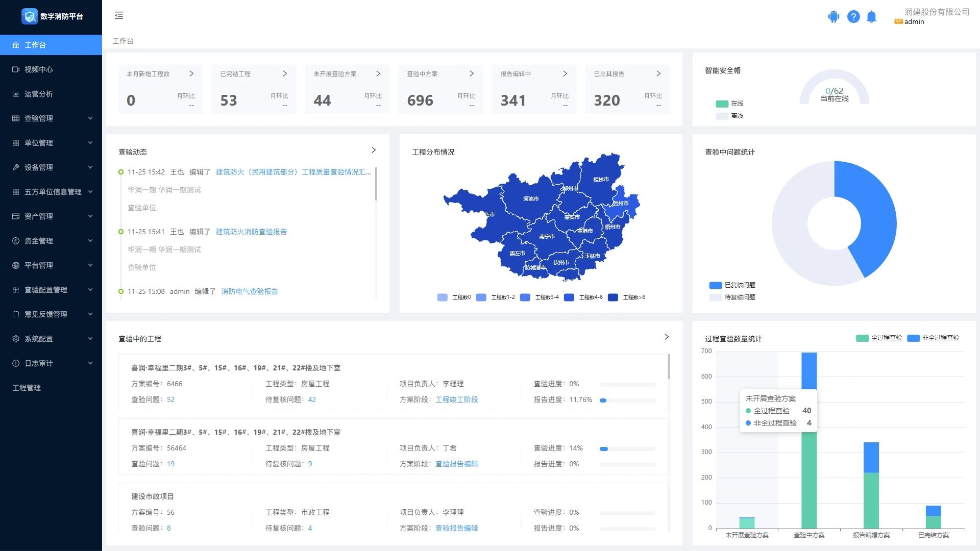This screenshot has height=551, width=980.
Task: Click the 数字消防平台 shield logo
Action: [30, 16]
